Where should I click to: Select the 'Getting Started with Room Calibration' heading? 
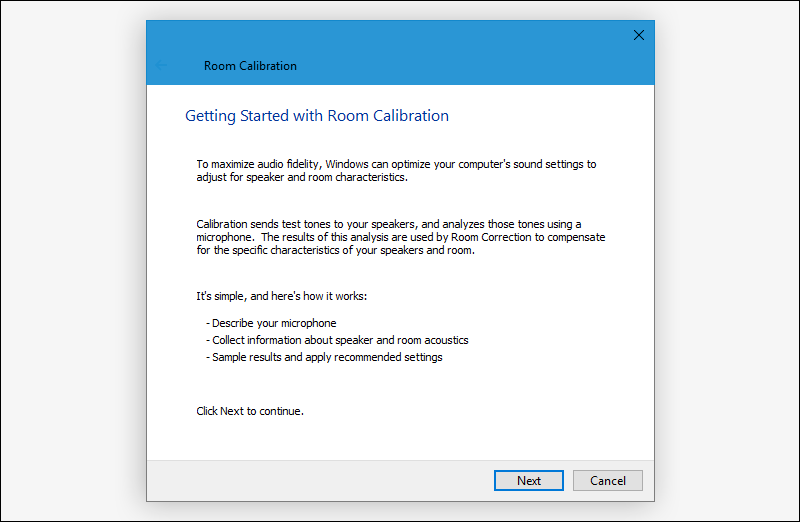pos(317,116)
